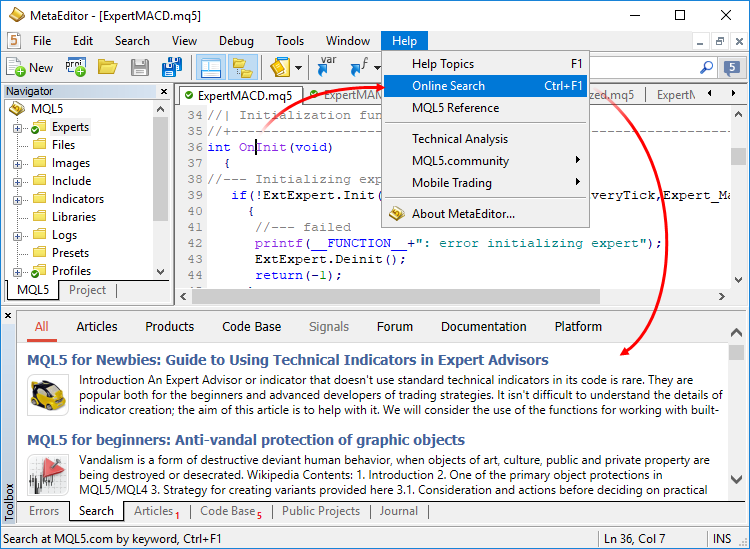Choose Help Topics from Help menu
Screen dimensions: 750x549
(485, 64)
